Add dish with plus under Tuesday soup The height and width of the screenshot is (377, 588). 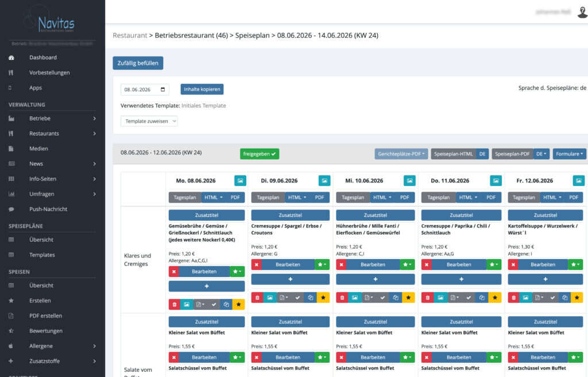click(290, 279)
